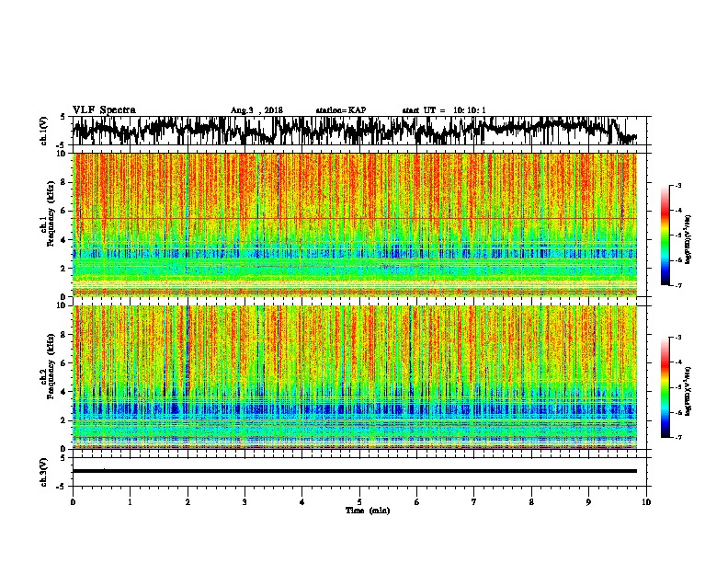Screen dimensions: 728x563
Task: Click the "ch.3(V)" axis label
Action: pos(44,472)
